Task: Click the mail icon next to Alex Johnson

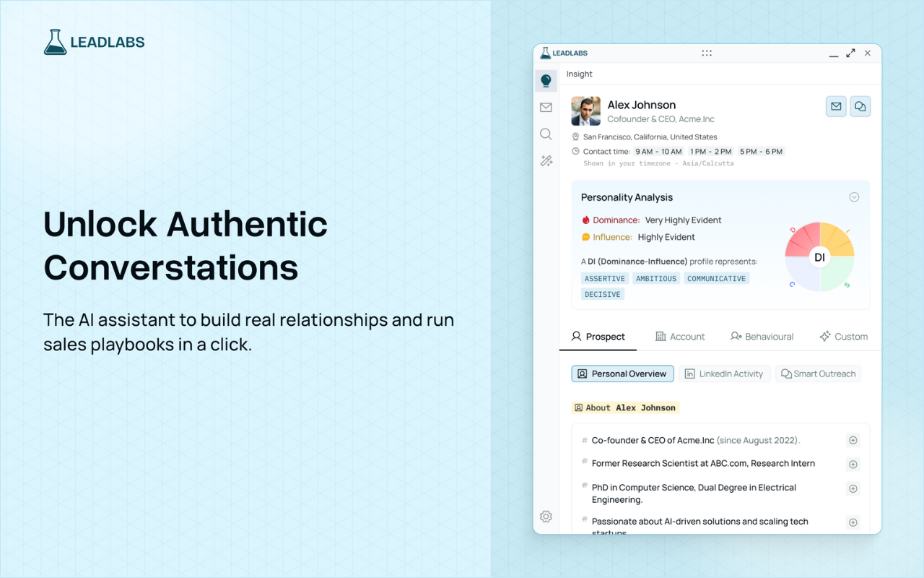Action: coord(836,106)
